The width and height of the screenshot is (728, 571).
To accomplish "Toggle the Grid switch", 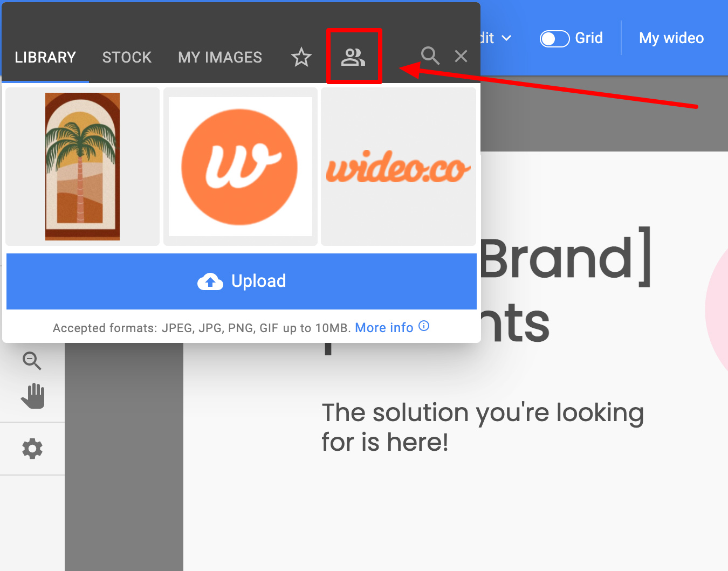I will click(x=555, y=39).
